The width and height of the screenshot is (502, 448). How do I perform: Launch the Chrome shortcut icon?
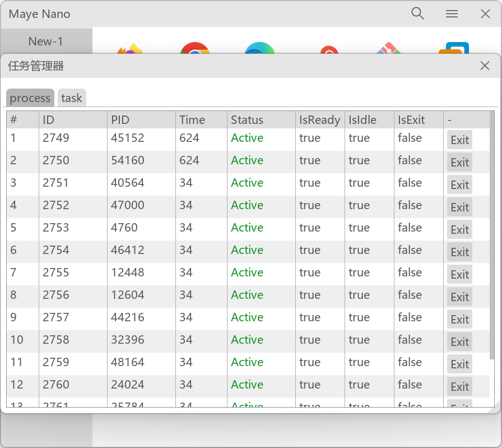pyautogui.click(x=194, y=48)
